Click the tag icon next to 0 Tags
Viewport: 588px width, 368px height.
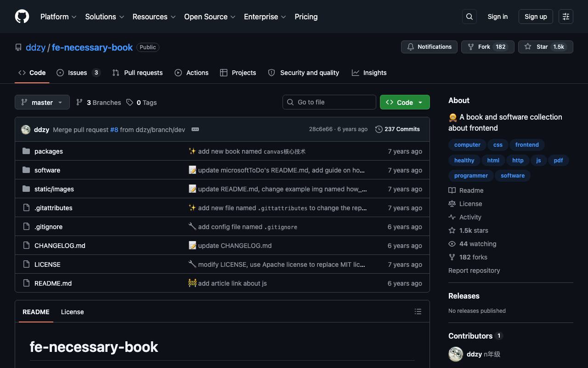click(x=130, y=102)
